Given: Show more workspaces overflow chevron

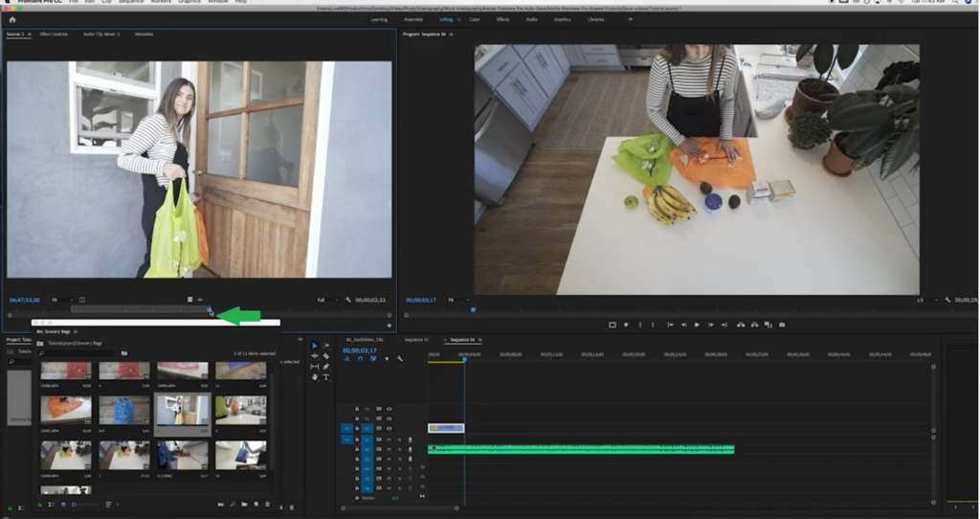Looking at the screenshot, I should pyautogui.click(x=630, y=19).
